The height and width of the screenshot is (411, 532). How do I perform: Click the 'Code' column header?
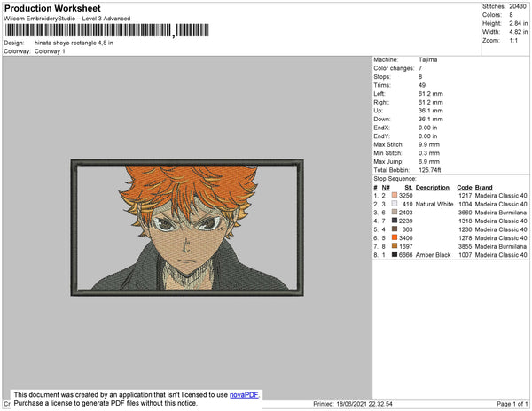pyautogui.click(x=465, y=188)
